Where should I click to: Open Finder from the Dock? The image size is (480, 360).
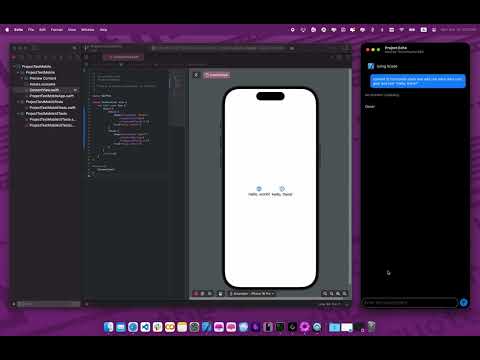pyautogui.click(x=108, y=327)
